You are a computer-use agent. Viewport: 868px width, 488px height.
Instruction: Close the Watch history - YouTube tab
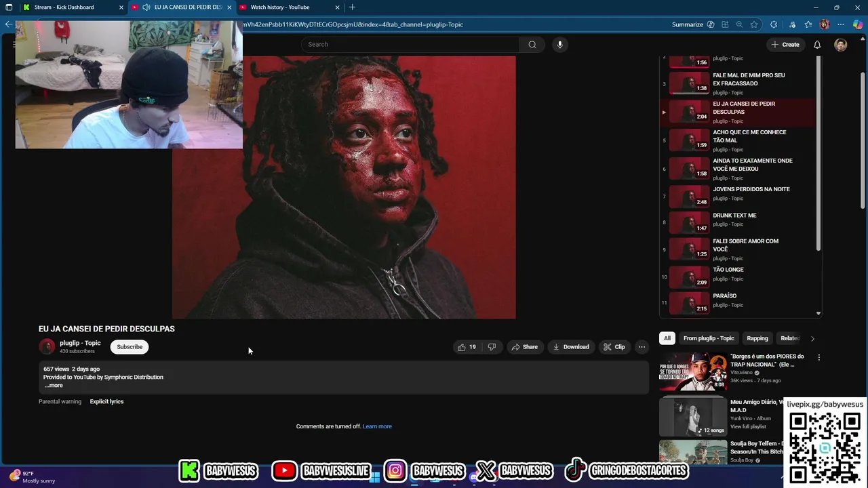(x=338, y=7)
